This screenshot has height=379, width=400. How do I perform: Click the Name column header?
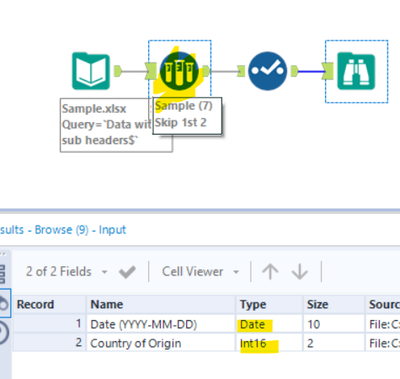click(x=161, y=304)
